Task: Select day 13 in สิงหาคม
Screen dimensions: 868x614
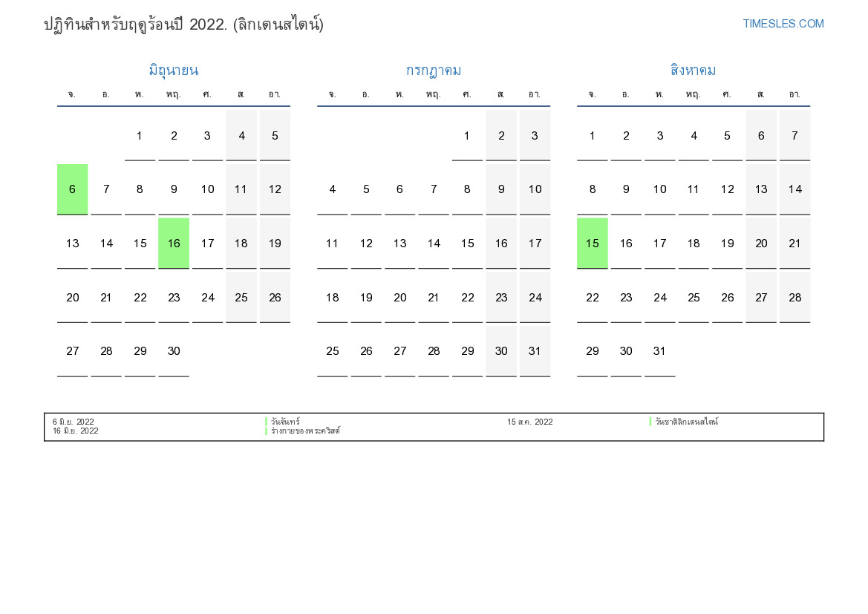Action: tap(761, 189)
